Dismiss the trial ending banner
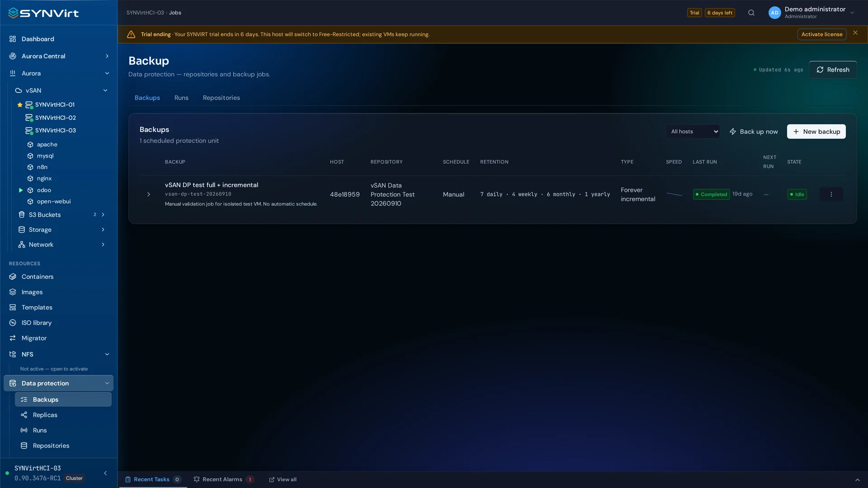The height and width of the screenshot is (488, 868). [855, 33]
